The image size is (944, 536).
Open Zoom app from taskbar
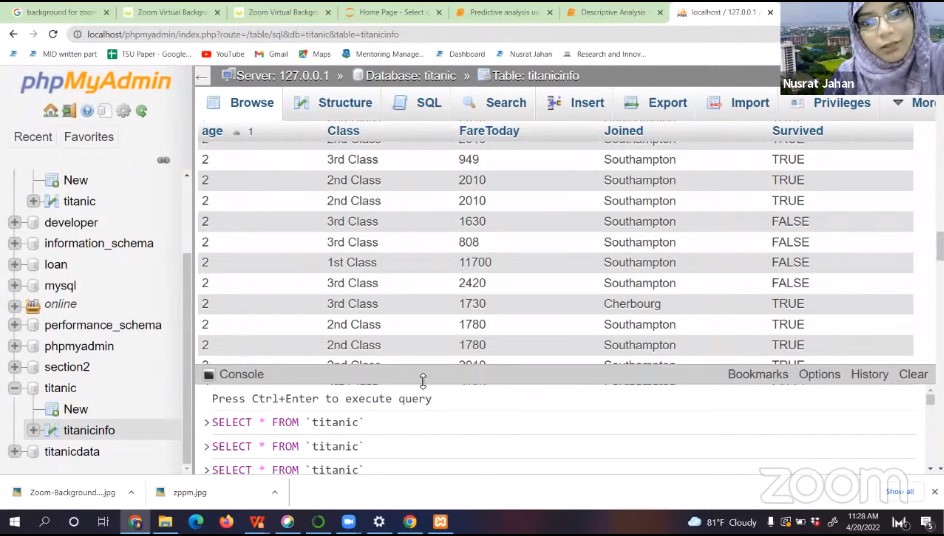point(349,522)
